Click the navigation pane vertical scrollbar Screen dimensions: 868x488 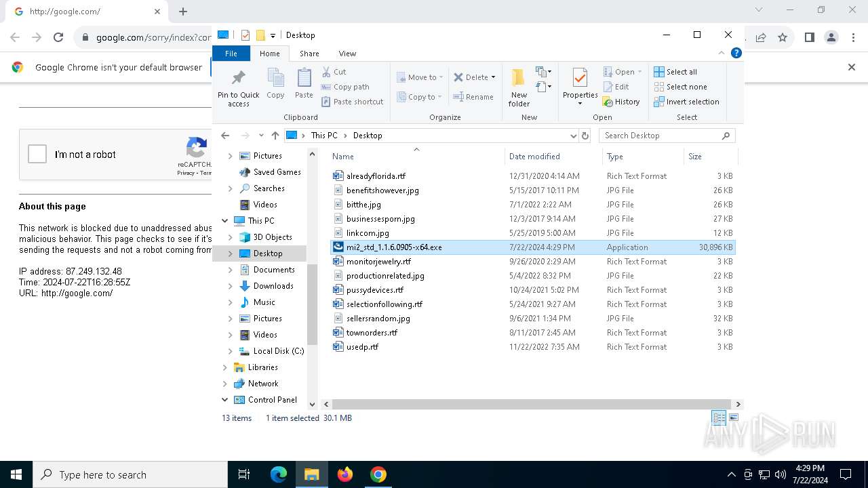(x=312, y=305)
